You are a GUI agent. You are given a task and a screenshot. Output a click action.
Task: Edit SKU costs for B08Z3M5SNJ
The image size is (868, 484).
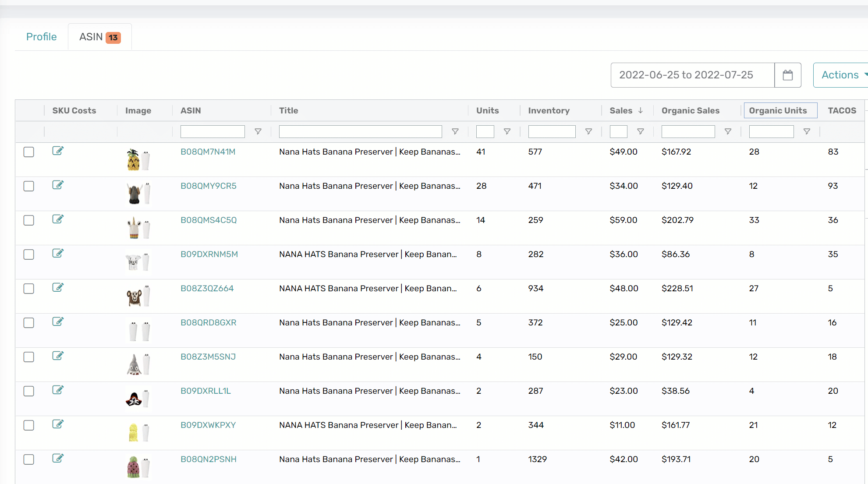[58, 356]
